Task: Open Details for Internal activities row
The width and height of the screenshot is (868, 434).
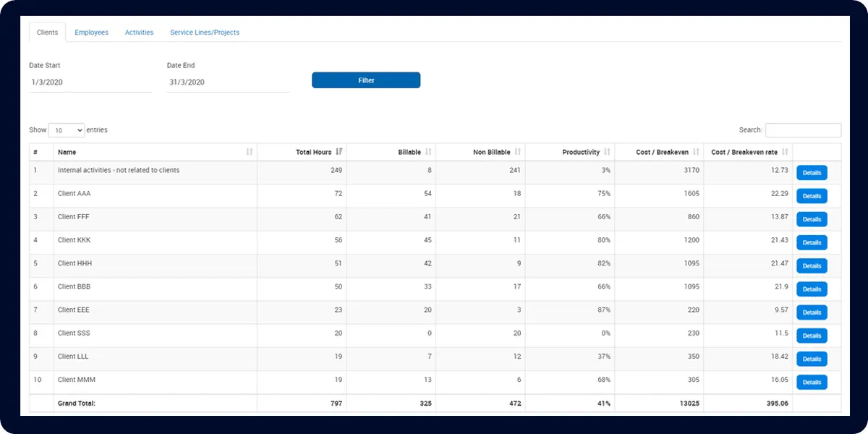Action: [x=812, y=173]
